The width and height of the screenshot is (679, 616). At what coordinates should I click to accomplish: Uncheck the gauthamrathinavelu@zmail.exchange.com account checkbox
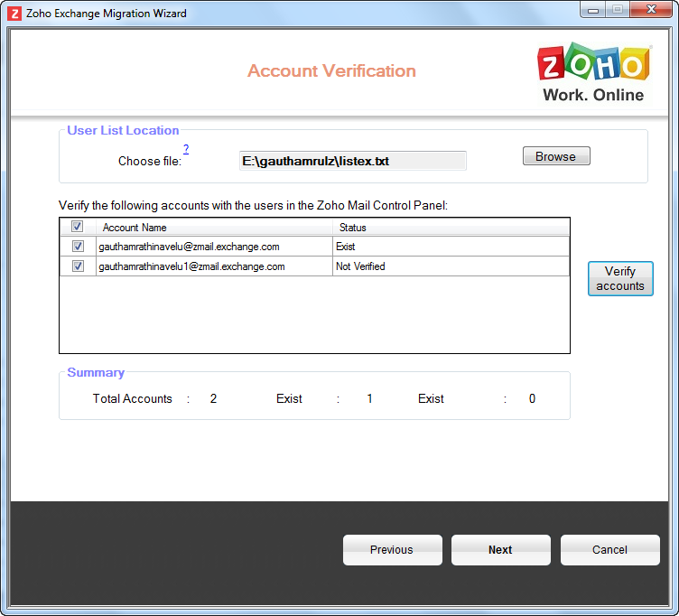pos(78,247)
